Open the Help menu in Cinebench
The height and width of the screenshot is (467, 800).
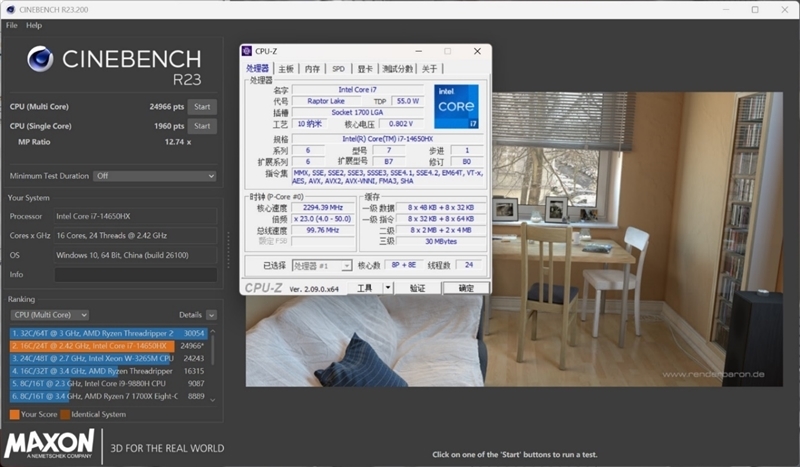[x=34, y=25]
